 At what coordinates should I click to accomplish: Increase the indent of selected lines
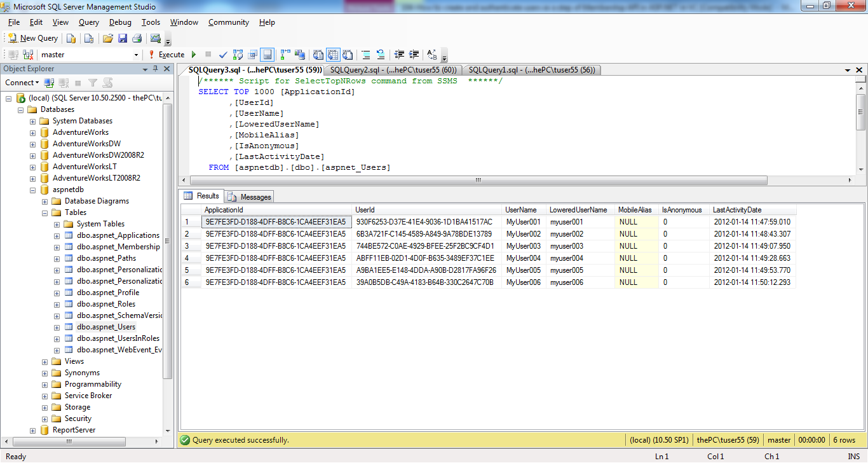pyautogui.click(x=414, y=55)
